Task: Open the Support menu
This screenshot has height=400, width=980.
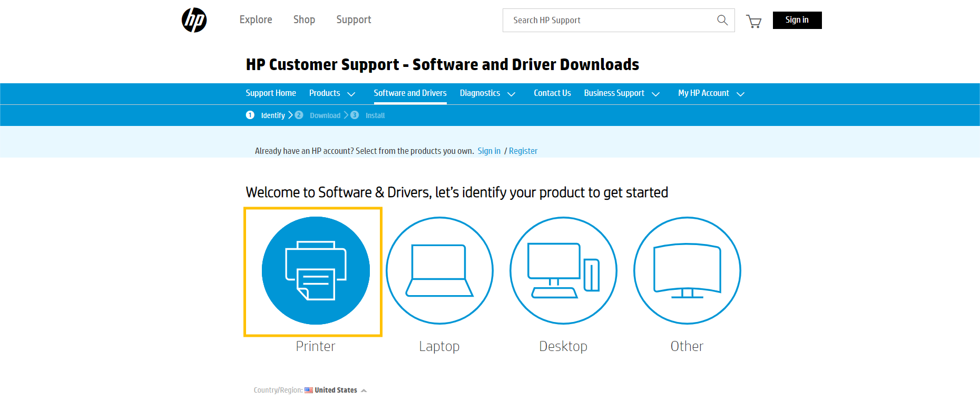Action: coord(354,20)
